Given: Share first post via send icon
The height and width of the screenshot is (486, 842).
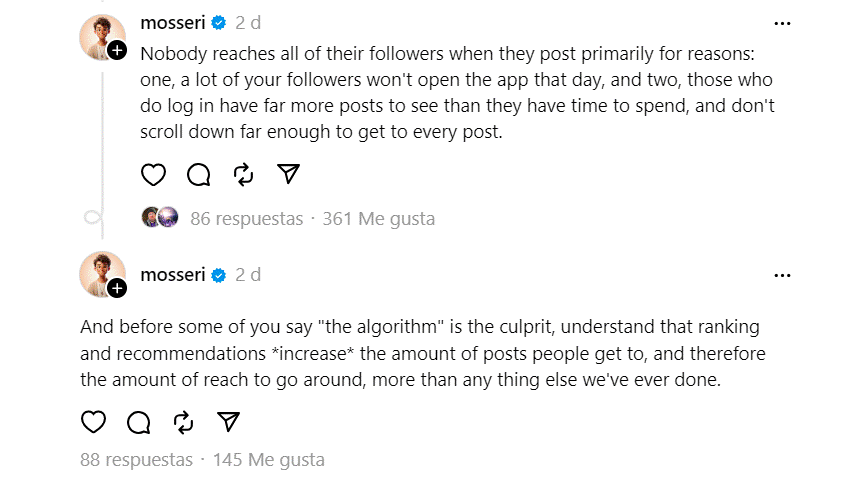Looking at the screenshot, I should 288,174.
